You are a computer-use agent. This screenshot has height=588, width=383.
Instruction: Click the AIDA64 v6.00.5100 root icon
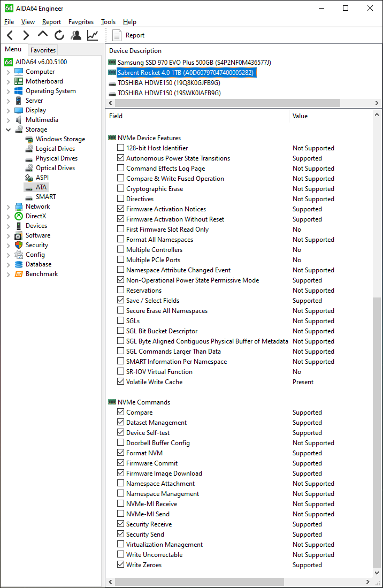coord(9,62)
